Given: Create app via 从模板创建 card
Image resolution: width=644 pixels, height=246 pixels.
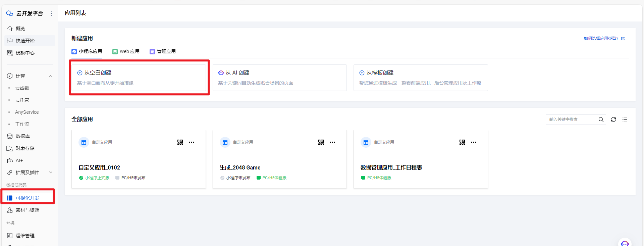Looking at the screenshot, I should tap(421, 78).
